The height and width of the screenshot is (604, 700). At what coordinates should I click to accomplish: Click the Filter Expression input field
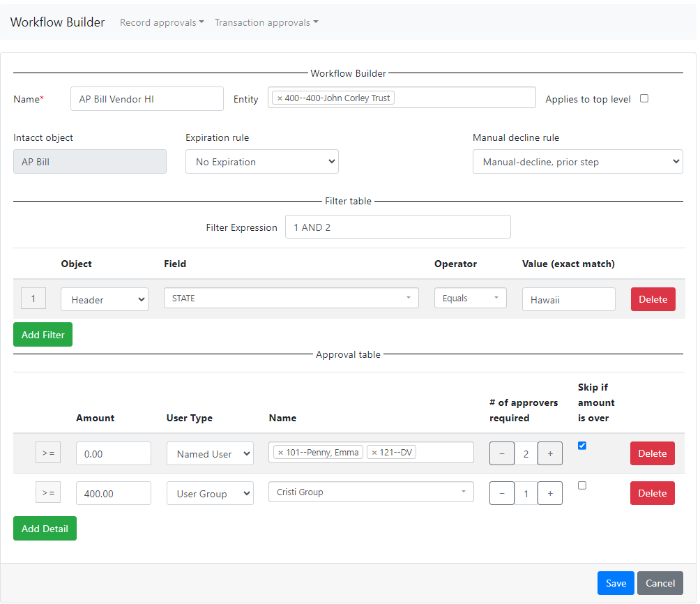[x=397, y=227]
